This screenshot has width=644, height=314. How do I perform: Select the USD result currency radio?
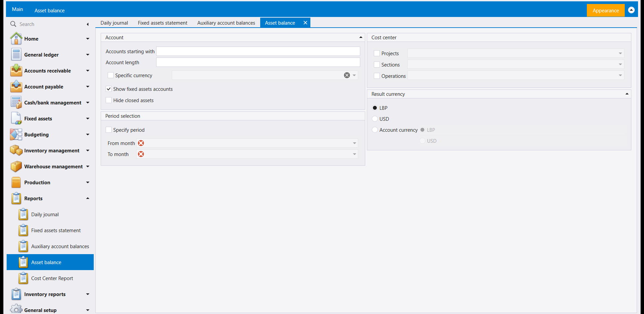375,119
